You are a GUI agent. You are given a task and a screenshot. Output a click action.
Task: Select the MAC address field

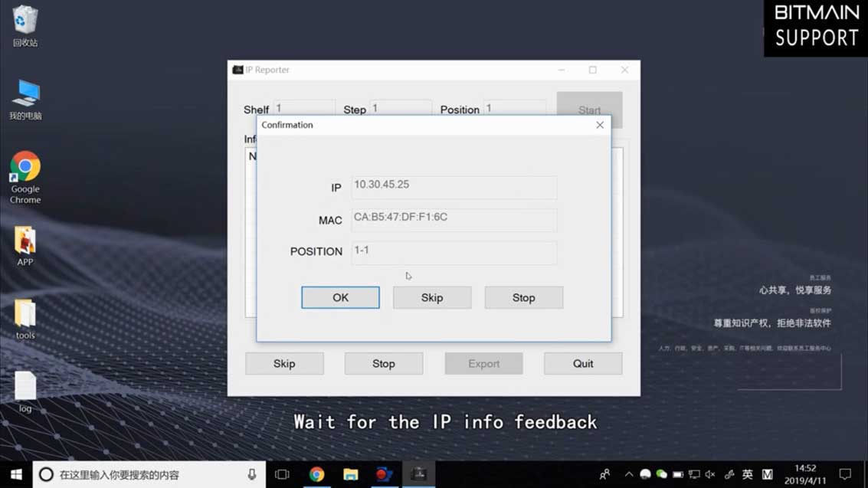(x=454, y=220)
